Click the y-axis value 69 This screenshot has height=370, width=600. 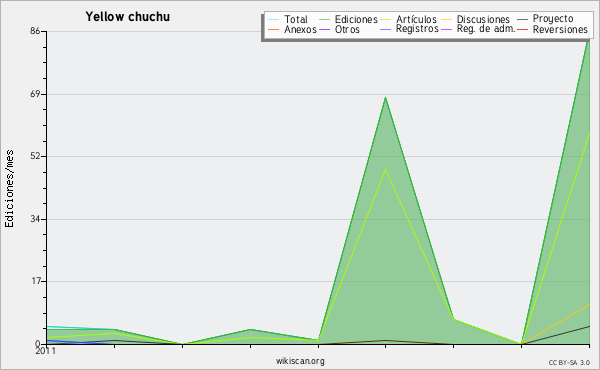pyautogui.click(x=35, y=94)
